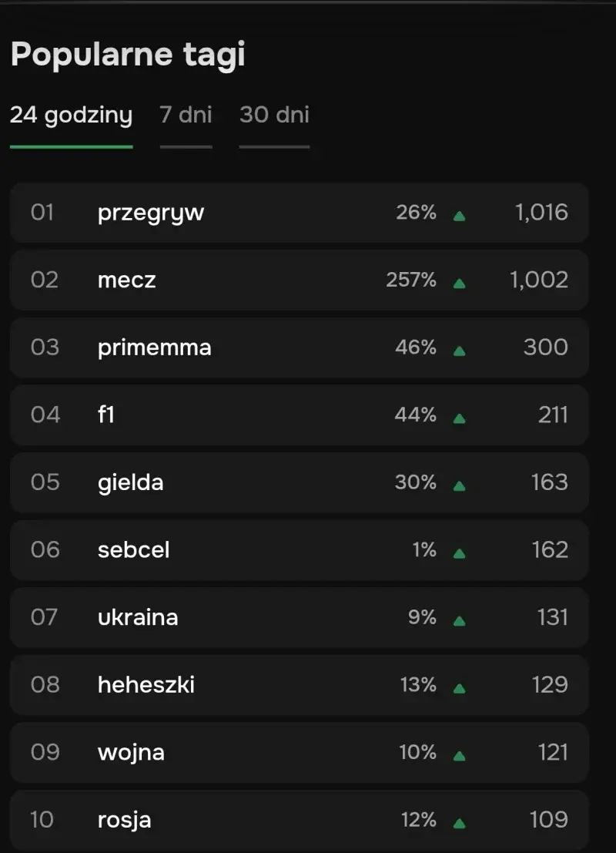Open the heheszki tag
The height and width of the screenshot is (853, 616).
pos(146,685)
